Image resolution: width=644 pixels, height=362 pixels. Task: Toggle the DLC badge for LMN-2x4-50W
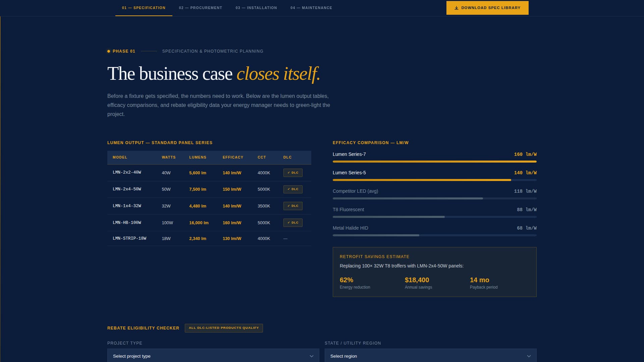(292, 189)
